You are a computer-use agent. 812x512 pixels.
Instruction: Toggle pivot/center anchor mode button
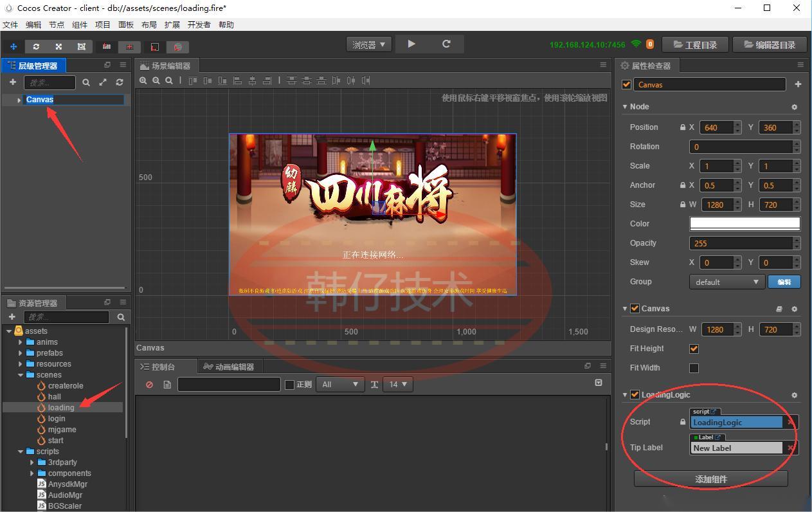click(107, 46)
